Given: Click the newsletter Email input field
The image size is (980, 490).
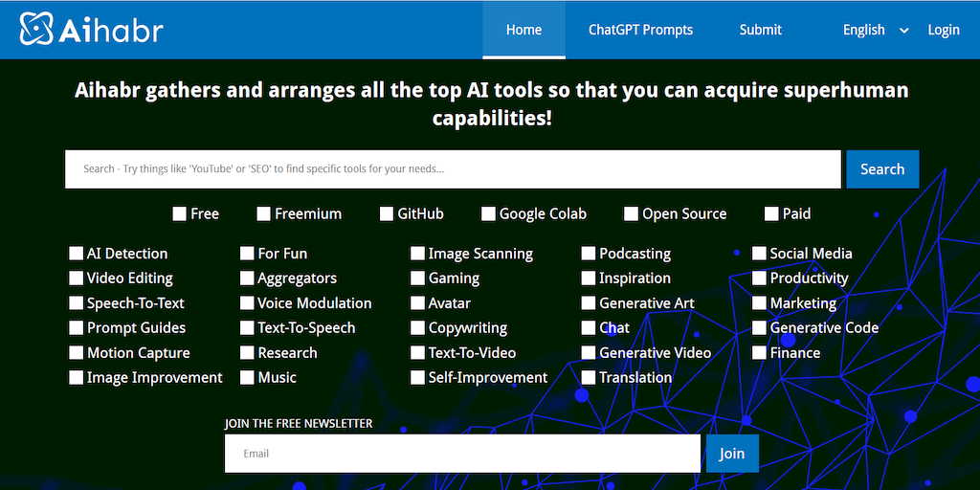Looking at the screenshot, I should 462,454.
